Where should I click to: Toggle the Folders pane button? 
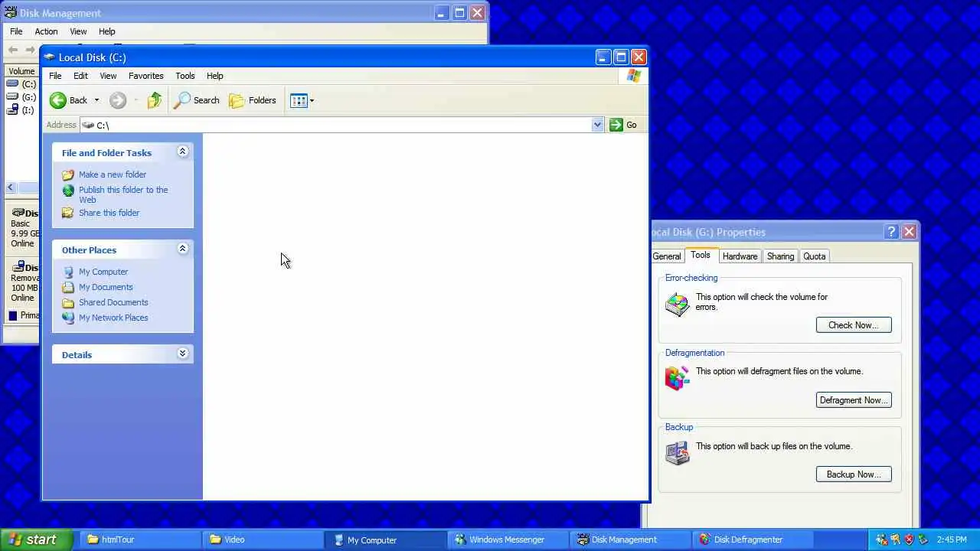(x=253, y=100)
